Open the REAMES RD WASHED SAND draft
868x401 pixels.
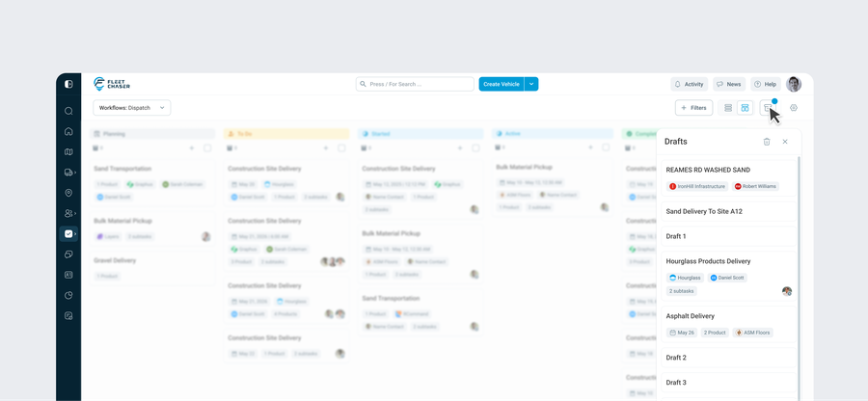coord(729,178)
